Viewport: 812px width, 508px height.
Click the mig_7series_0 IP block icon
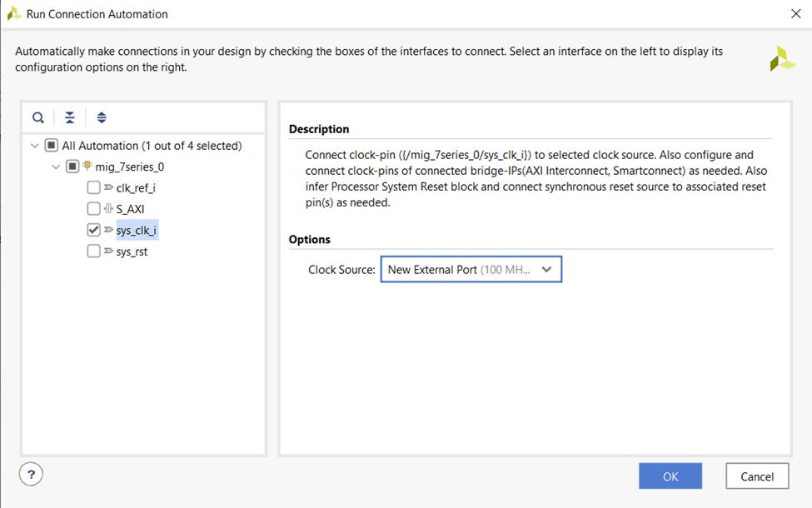[87, 167]
